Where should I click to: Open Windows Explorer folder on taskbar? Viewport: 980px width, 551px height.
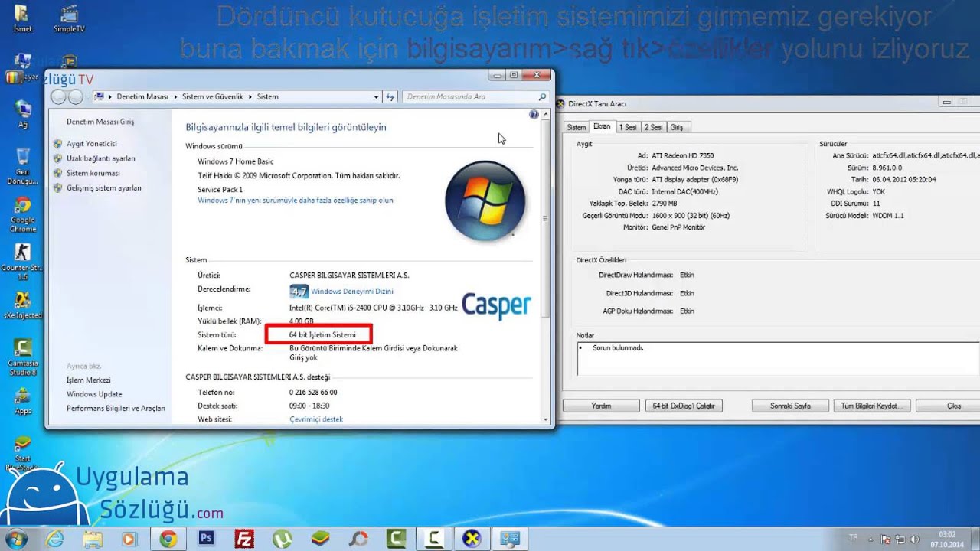pos(93,539)
